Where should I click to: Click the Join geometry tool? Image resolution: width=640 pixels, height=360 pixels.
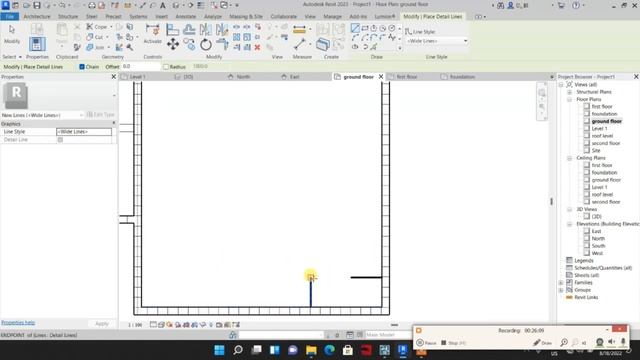click(96, 47)
